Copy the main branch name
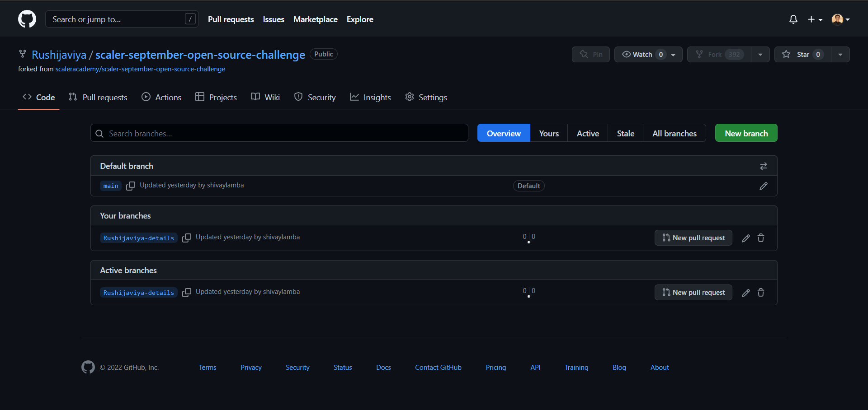Viewport: 868px width, 410px height. click(131, 186)
